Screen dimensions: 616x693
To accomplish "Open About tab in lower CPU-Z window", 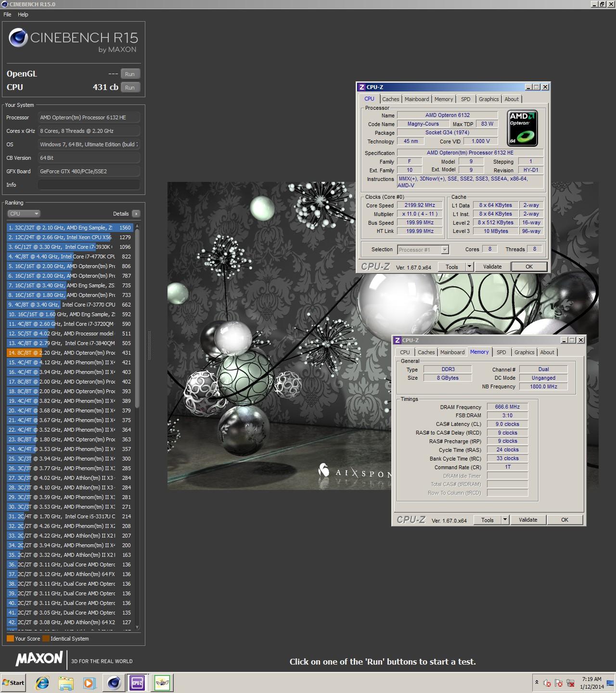I will pos(547,352).
